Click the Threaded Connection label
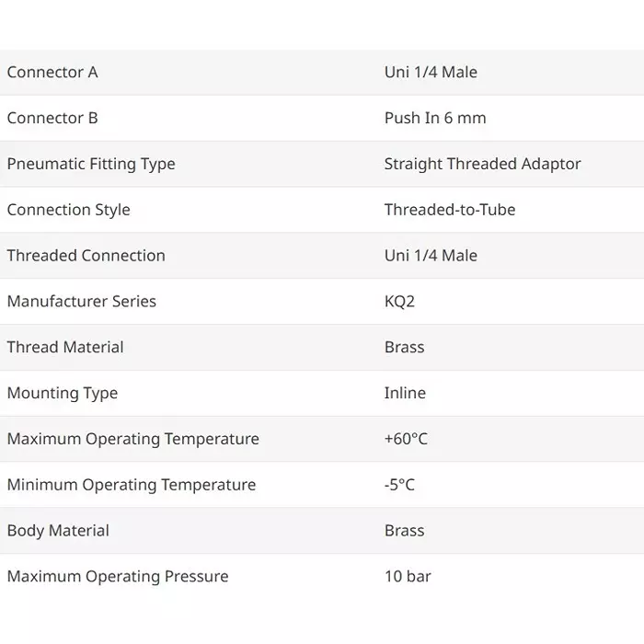 [x=86, y=256]
